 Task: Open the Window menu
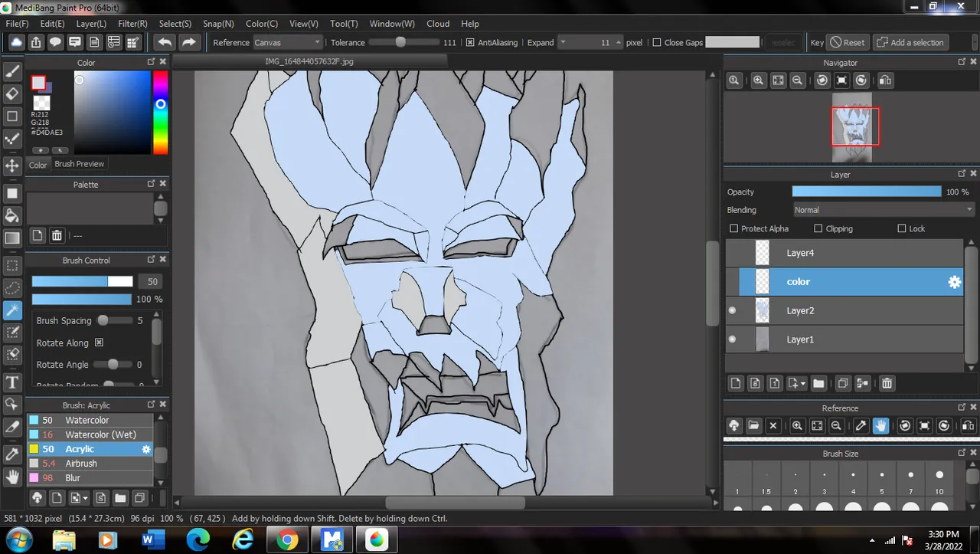pos(392,24)
